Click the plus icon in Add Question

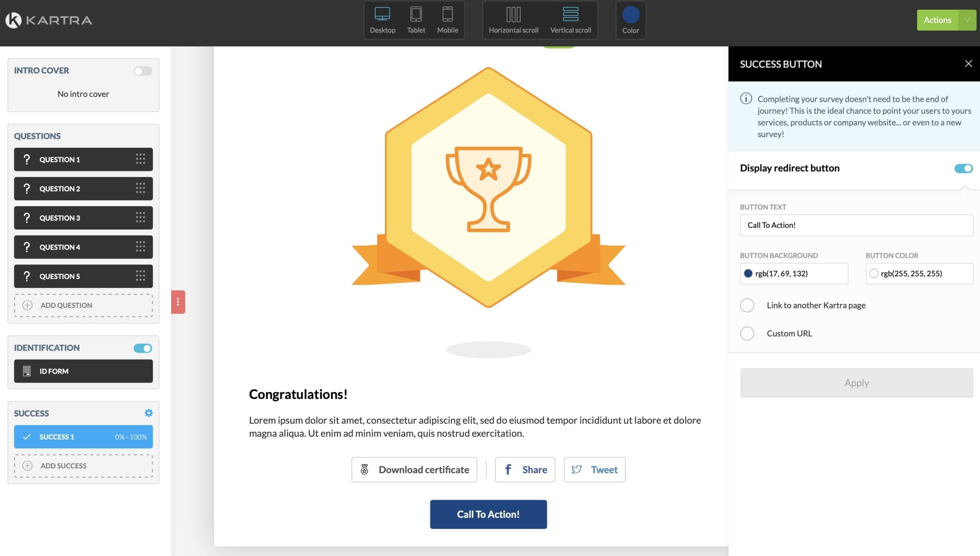click(x=28, y=305)
